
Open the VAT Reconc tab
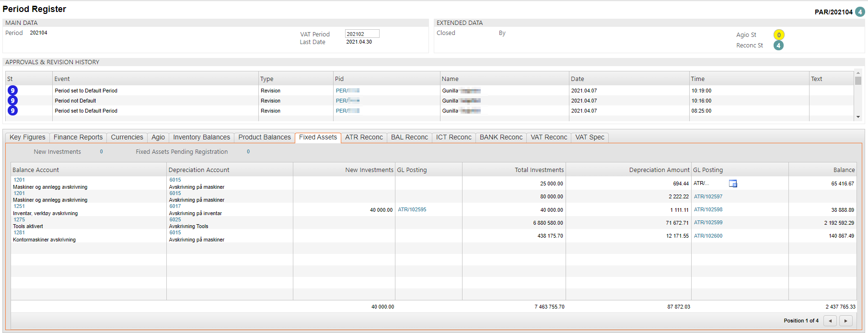(549, 138)
